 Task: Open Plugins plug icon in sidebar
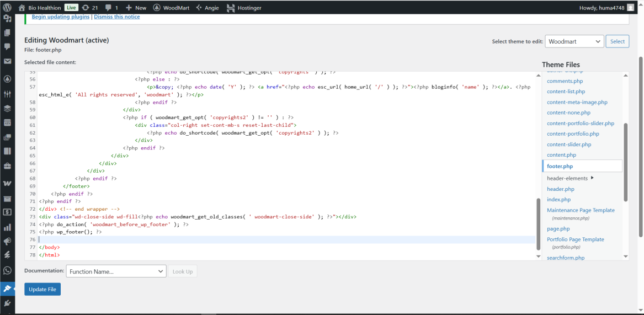pyautogui.click(x=7, y=303)
